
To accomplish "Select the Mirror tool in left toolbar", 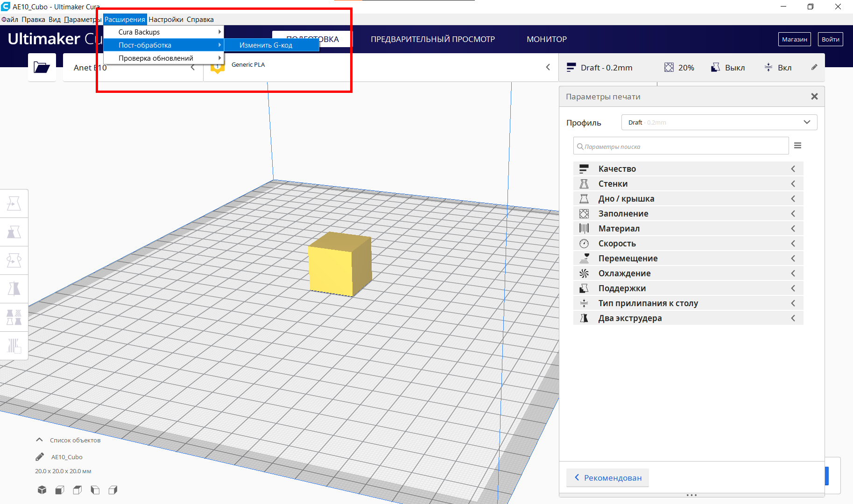I will [14, 289].
